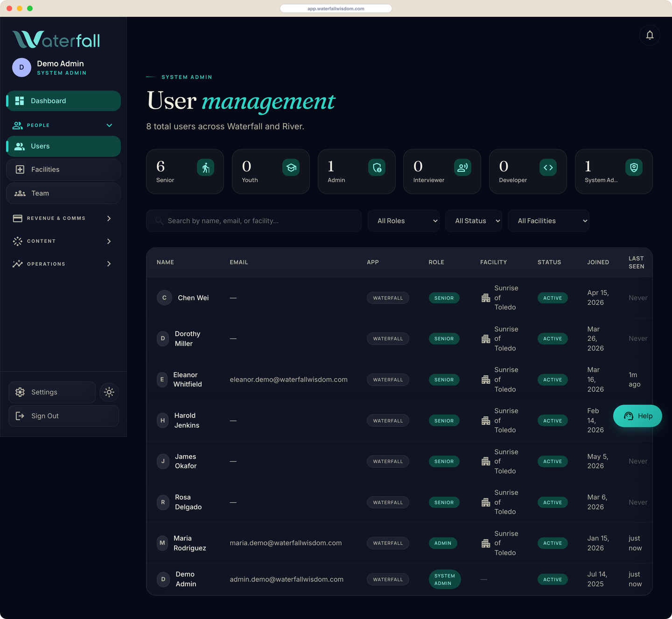This screenshot has width=672, height=619.
Task: Click Chen Wei's WATERFALL app badge
Action: (x=388, y=298)
